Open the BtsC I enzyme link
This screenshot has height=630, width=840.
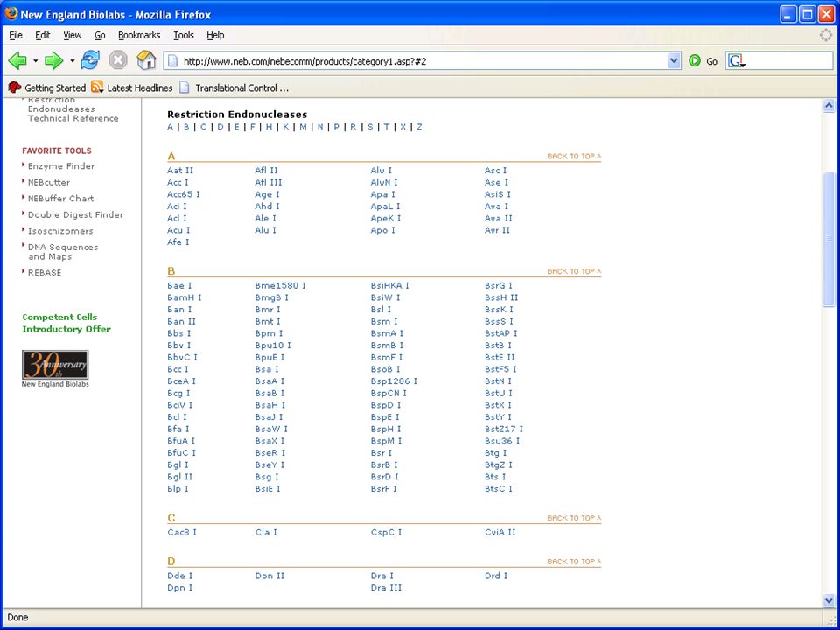coord(498,489)
